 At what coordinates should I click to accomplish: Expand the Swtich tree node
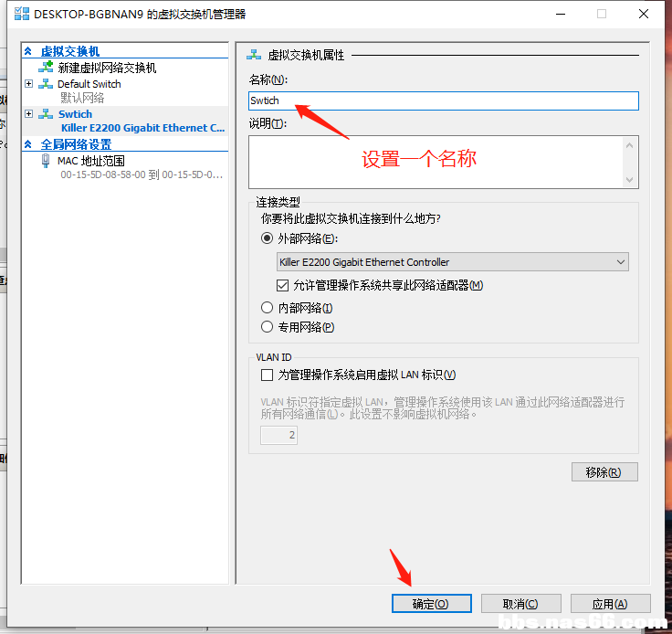28,114
